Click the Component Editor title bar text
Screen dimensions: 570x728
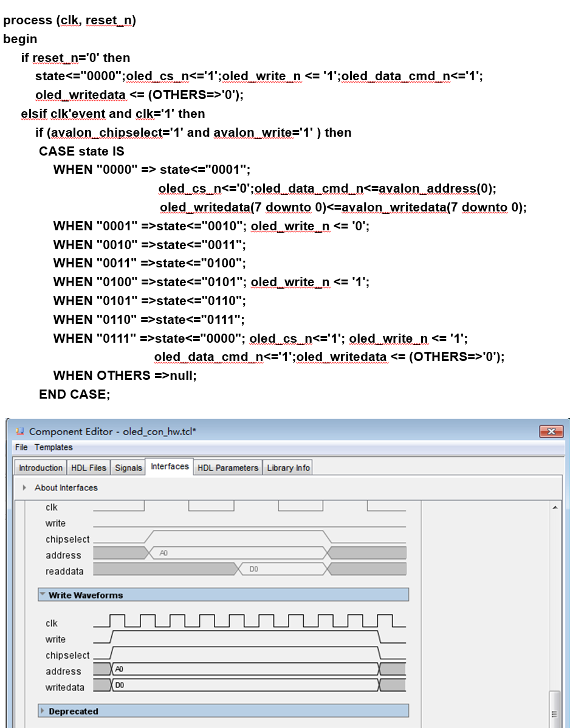112,431
